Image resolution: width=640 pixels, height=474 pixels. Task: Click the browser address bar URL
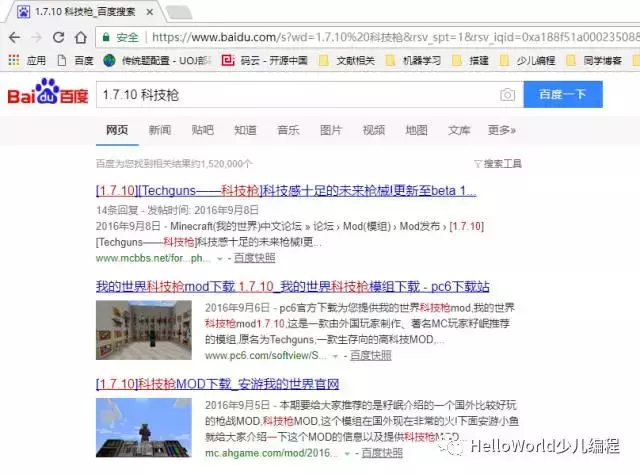click(394, 38)
